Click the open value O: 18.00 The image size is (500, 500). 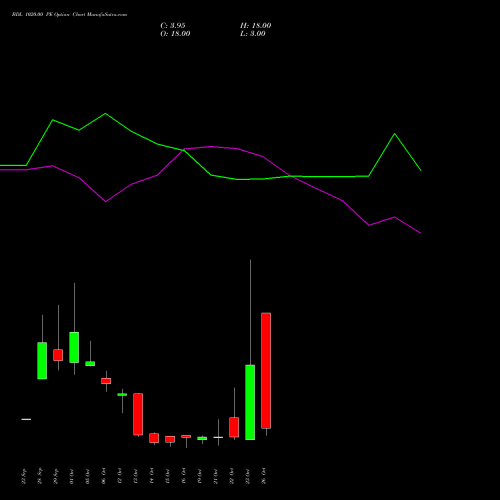coord(175,34)
